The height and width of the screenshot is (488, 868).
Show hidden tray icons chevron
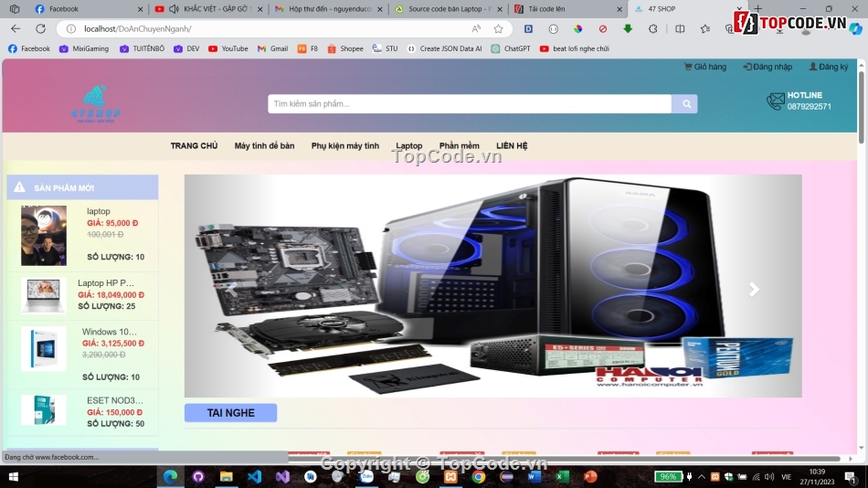click(702, 477)
